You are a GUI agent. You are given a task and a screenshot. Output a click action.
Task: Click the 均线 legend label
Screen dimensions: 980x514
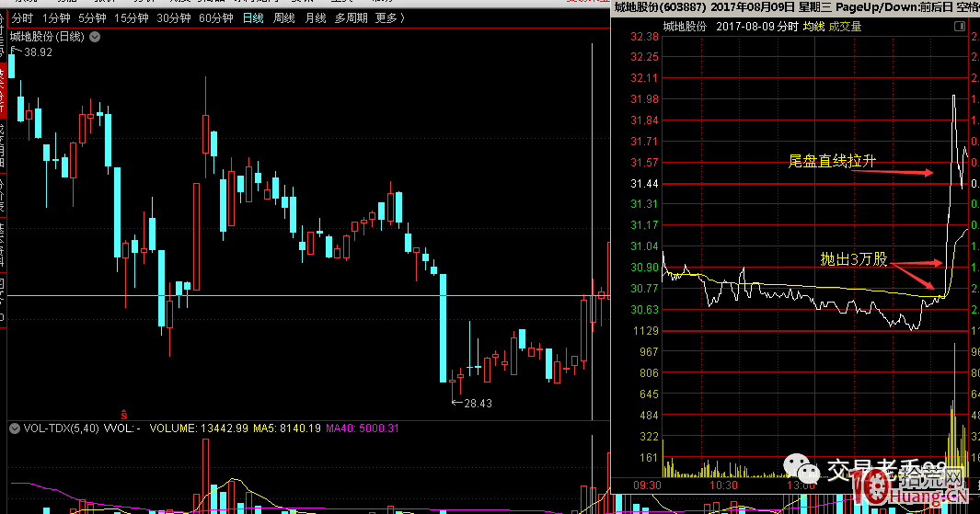(813, 27)
